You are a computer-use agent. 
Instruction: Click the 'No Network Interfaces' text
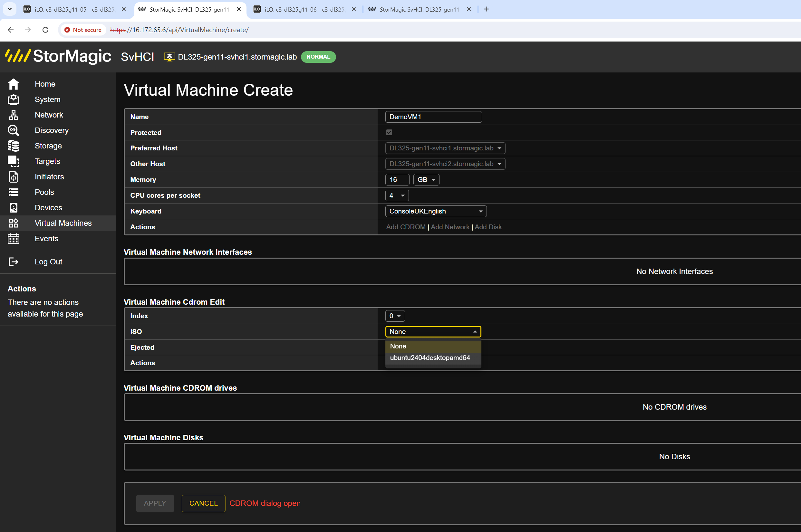coord(674,271)
